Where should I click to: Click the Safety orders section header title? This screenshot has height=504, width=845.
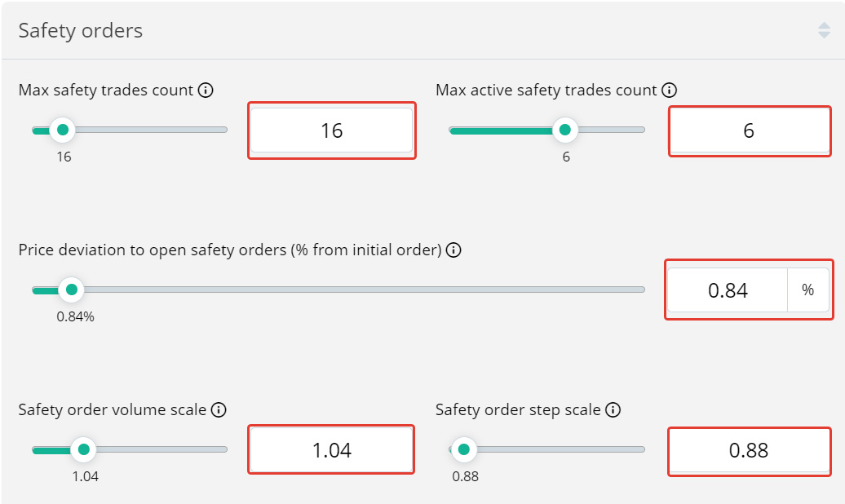click(81, 31)
